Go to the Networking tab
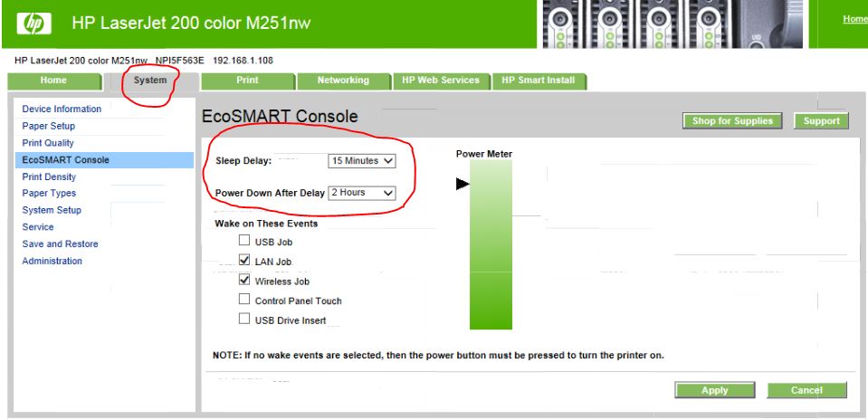The height and width of the screenshot is (420, 868). 343,81
